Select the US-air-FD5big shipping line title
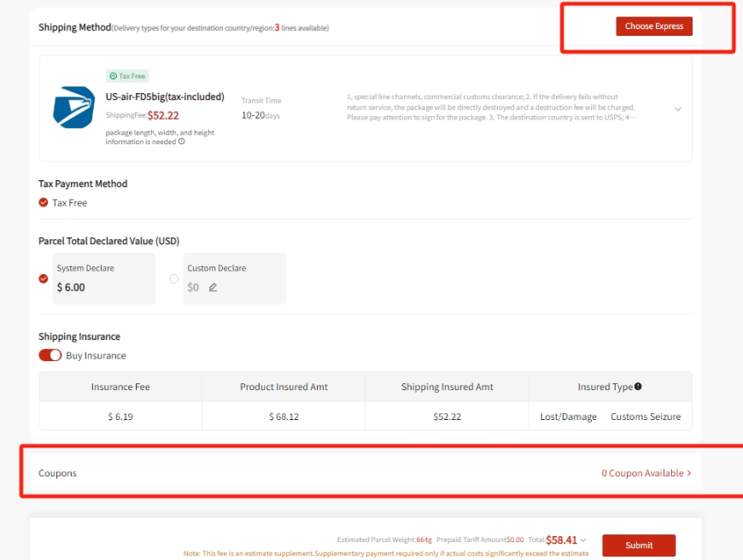The image size is (743, 560). click(x=165, y=97)
